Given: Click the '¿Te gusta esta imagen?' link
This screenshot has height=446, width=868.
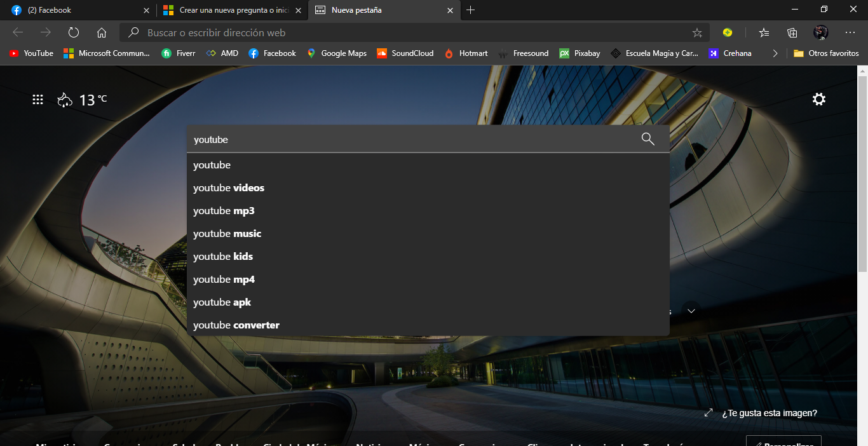Looking at the screenshot, I should pos(770,413).
